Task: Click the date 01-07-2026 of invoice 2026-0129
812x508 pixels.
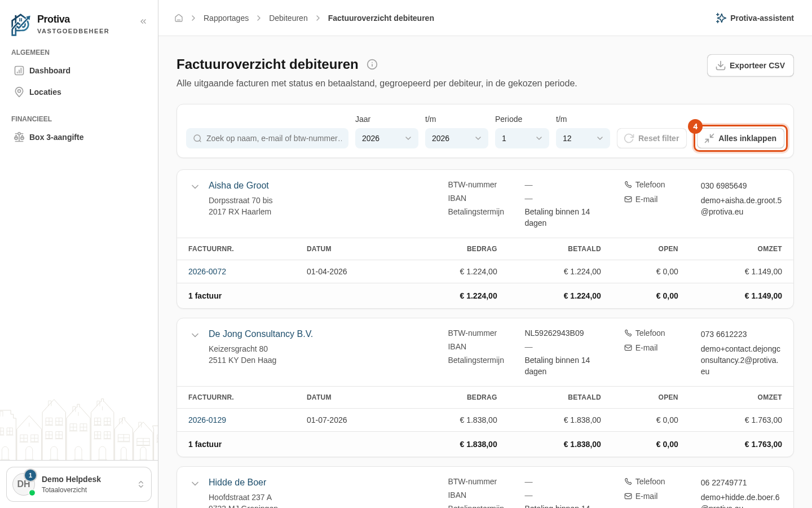Action: click(x=327, y=420)
